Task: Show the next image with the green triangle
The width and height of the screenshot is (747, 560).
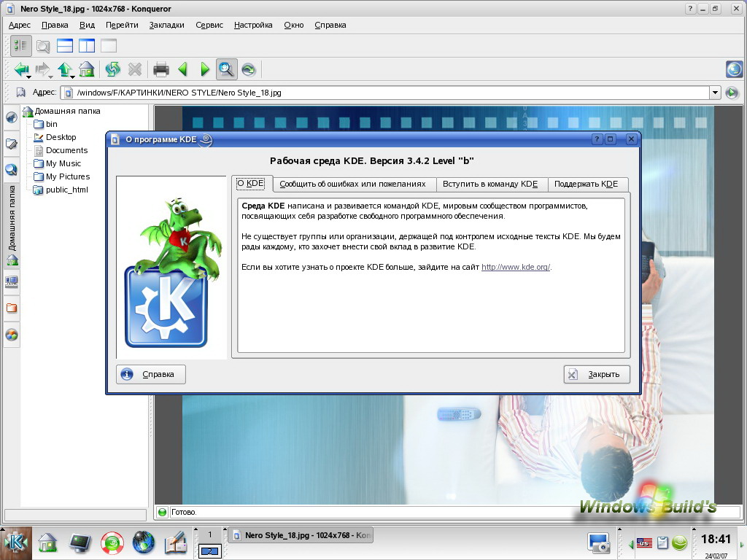Action: pyautogui.click(x=204, y=69)
